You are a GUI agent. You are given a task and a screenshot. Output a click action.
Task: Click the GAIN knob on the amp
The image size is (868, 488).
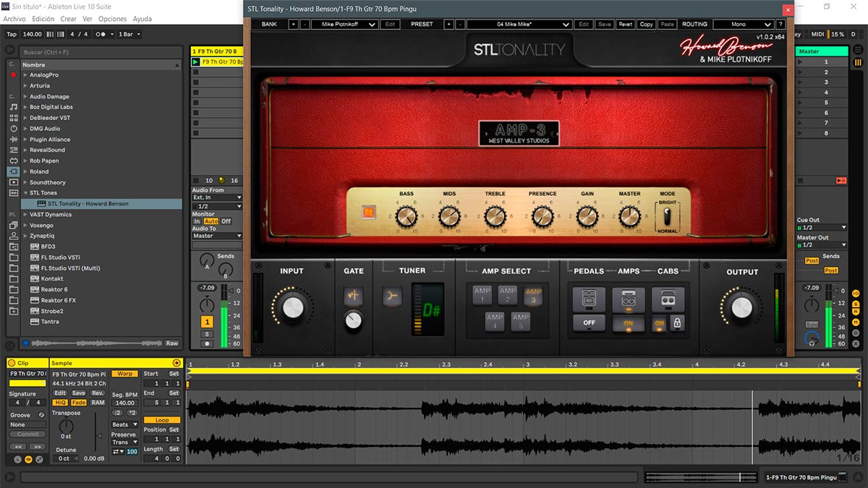(587, 215)
